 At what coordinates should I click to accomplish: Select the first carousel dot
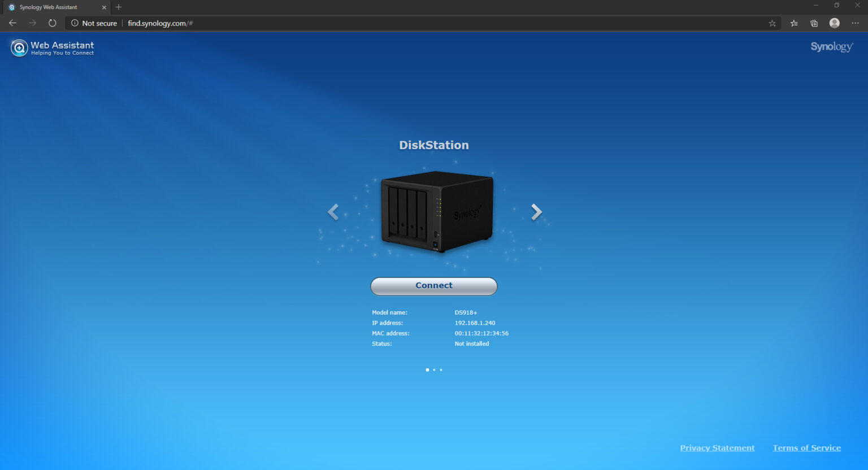tap(427, 369)
